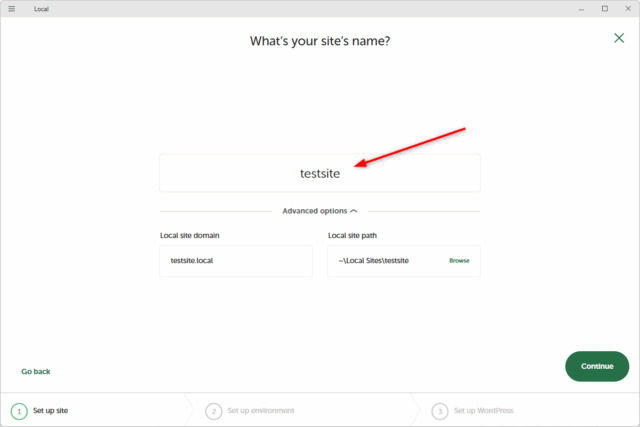Maximize the Local application window

(x=604, y=8)
